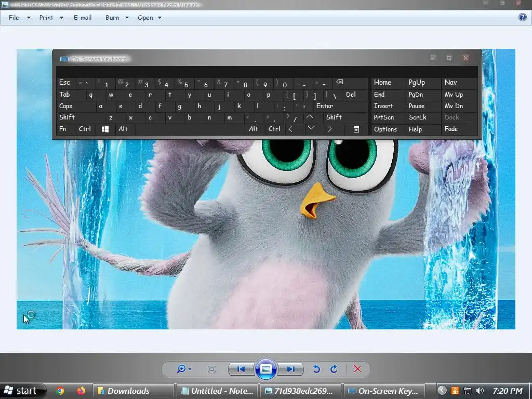This screenshot has width=532, height=399.
Task: Switch to Downloads taskbar window
Action: 134,391
